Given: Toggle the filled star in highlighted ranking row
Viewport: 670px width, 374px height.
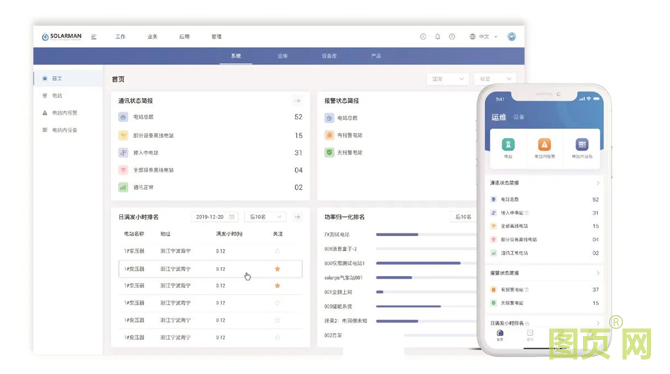Looking at the screenshot, I should pyautogui.click(x=277, y=269).
